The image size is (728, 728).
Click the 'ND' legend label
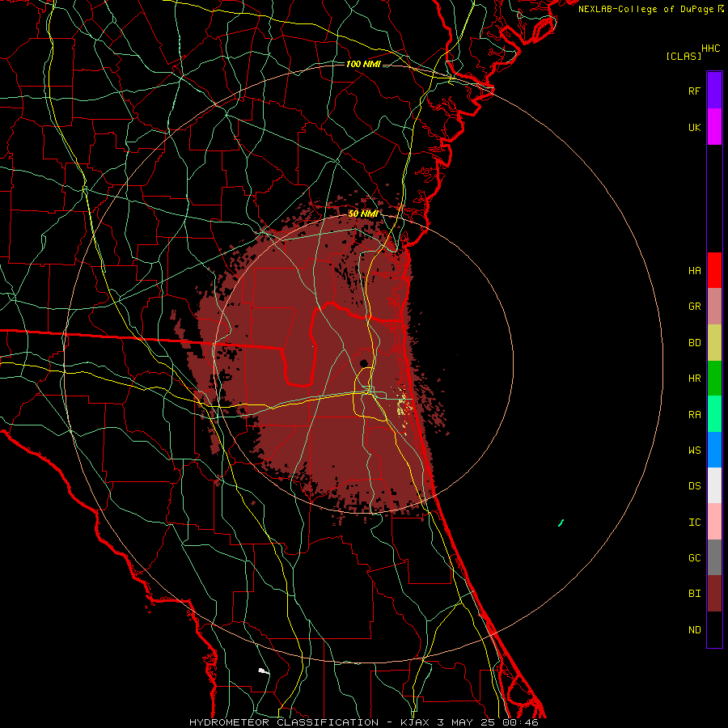coord(694,630)
